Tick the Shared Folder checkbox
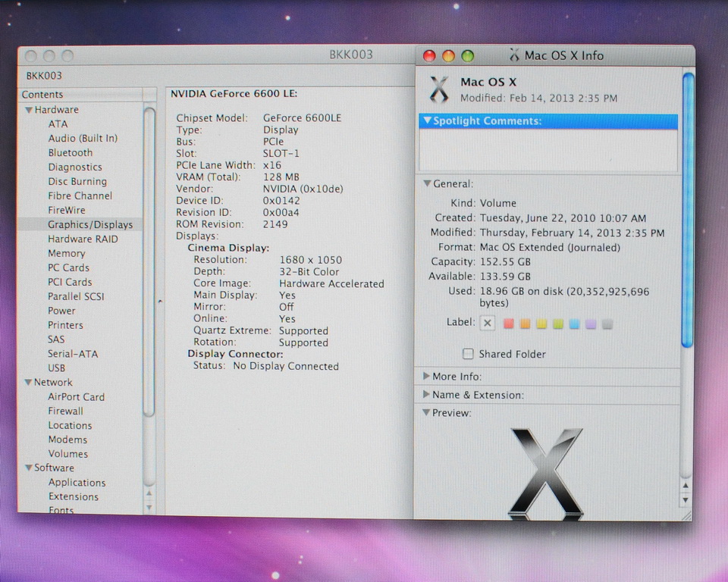 tap(468, 354)
